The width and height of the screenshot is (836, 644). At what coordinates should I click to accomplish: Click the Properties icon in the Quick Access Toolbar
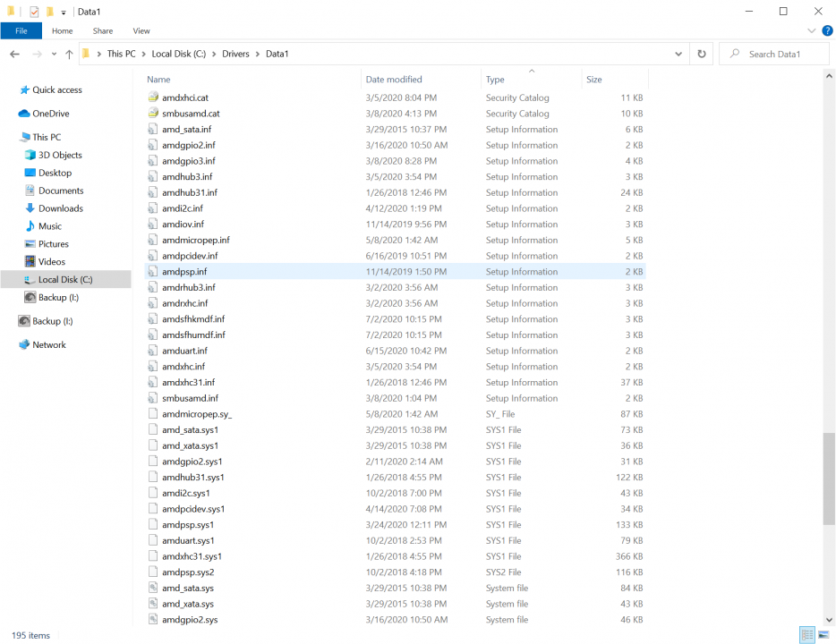coord(36,12)
